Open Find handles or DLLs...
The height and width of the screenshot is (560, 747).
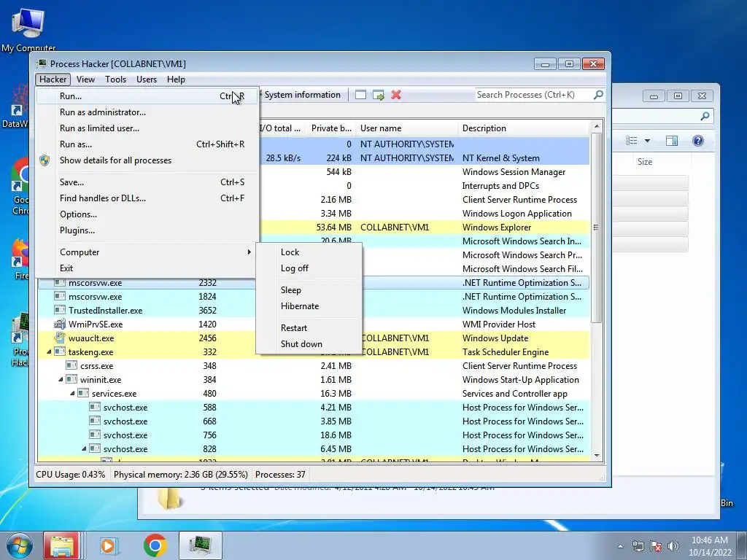(147, 198)
